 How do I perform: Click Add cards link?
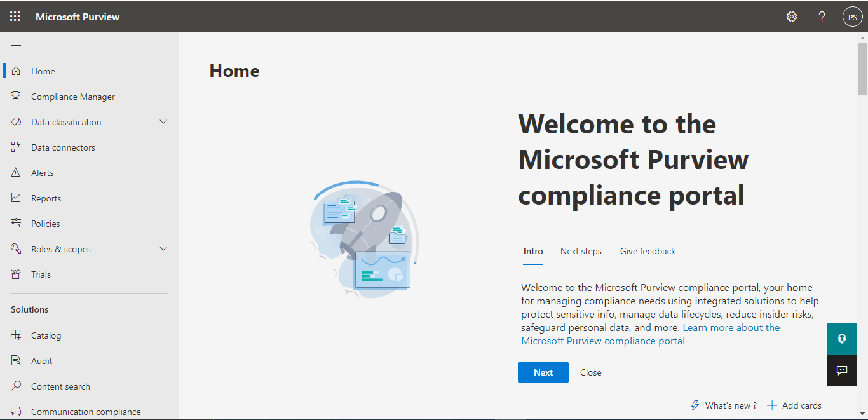[x=802, y=405]
